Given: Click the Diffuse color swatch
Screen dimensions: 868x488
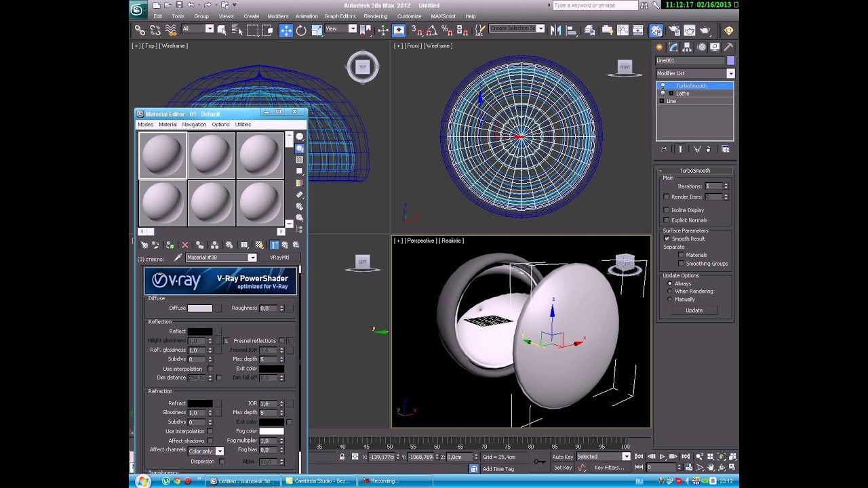Looking at the screenshot, I should pyautogui.click(x=200, y=308).
